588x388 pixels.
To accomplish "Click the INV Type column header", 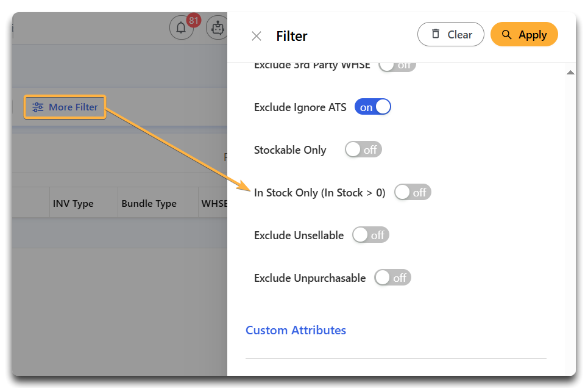I will 73,203.
